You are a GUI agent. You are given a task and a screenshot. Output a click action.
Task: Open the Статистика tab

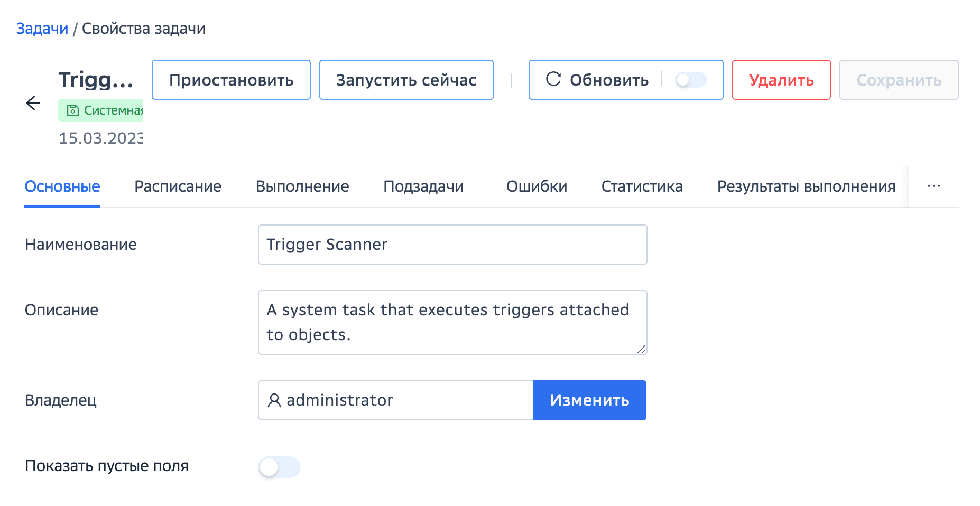(642, 186)
